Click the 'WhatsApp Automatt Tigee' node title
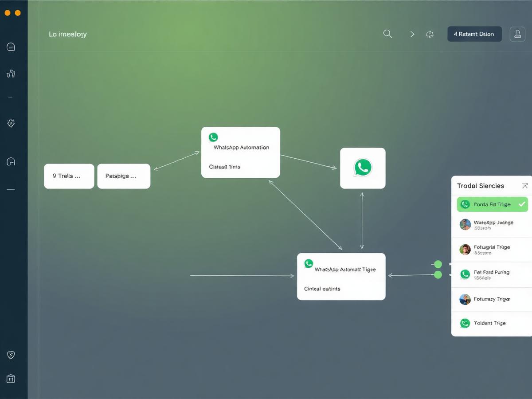Viewport: 532px width, 399px height. tap(345, 270)
